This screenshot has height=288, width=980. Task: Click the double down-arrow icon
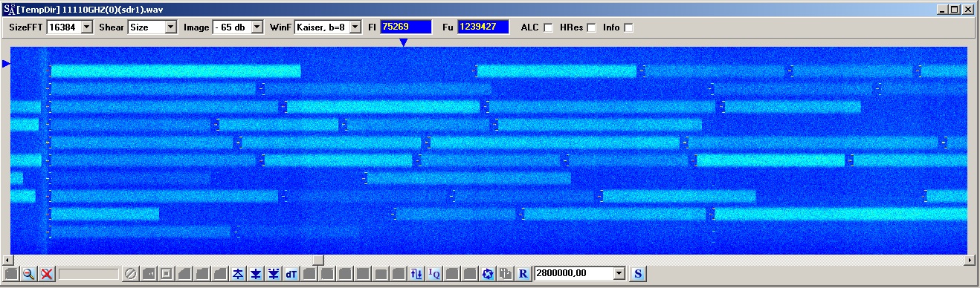click(x=274, y=274)
